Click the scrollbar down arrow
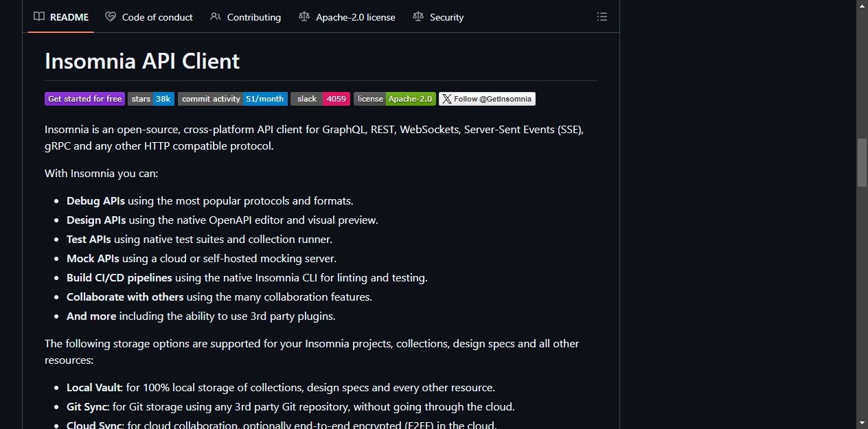Image resolution: width=868 pixels, height=429 pixels. click(862, 423)
